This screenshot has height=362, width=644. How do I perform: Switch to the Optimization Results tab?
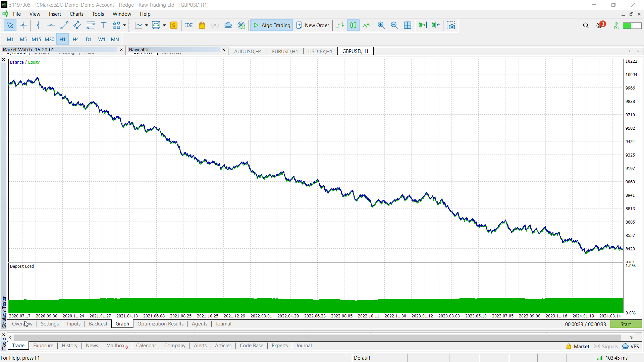coord(160,324)
